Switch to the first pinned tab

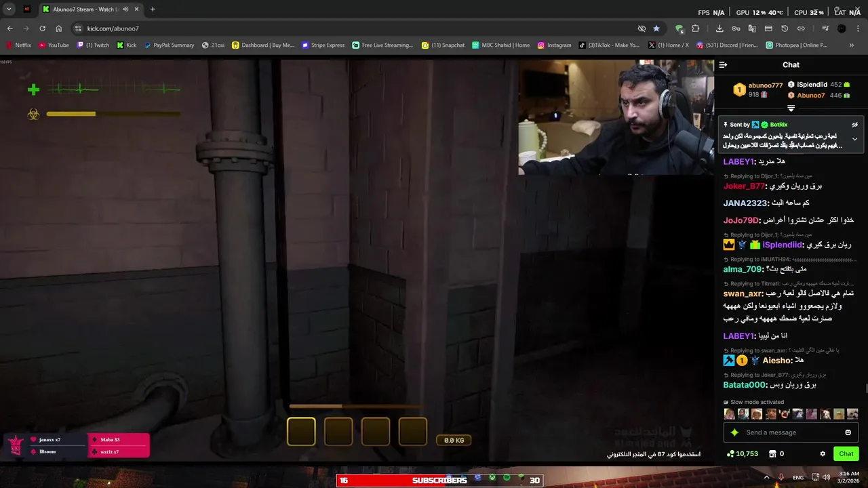coord(27,9)
